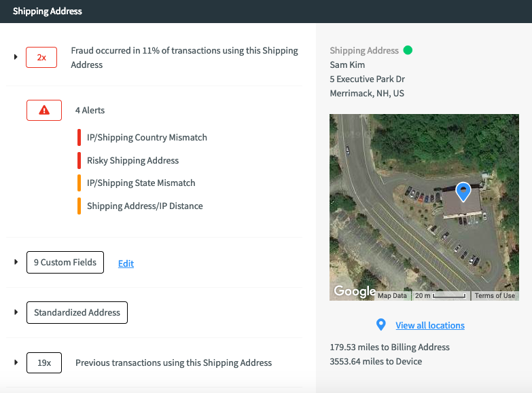Click the green status dot next to Shipping Address
Viewport: 532px width, 393px height.
point(408,50)
